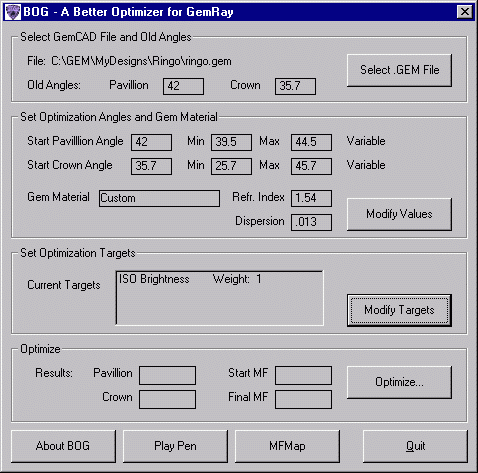Screen dimensions: 478x473
Task: Click the BOG app icon in title bar
Action: pyautogui.click(x=13, y=12)
